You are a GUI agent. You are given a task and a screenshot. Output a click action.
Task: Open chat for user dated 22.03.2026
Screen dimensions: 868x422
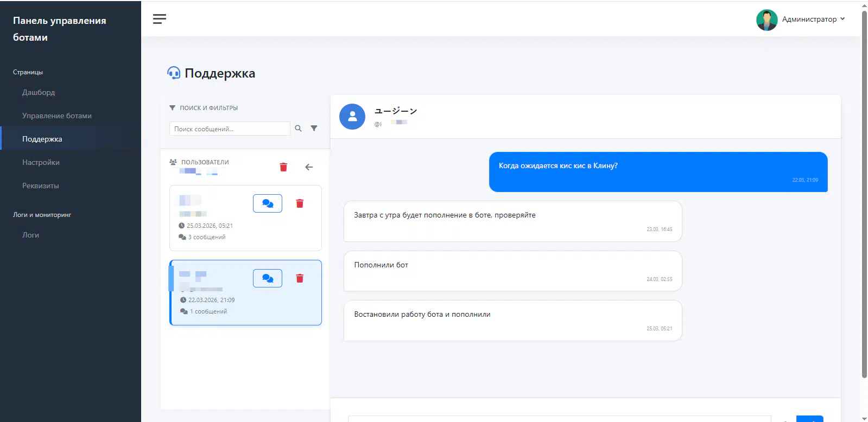267,278
